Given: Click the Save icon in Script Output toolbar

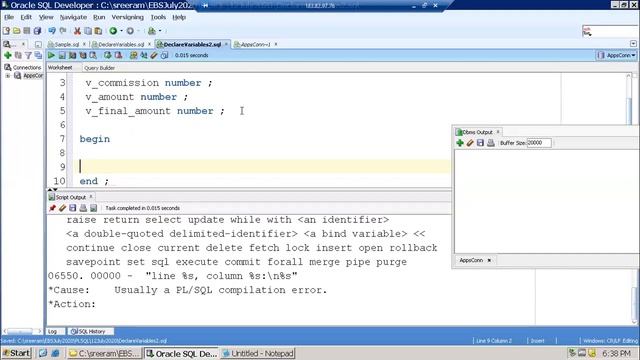Looking at the screenshot, I should click(x=73, y=208).
